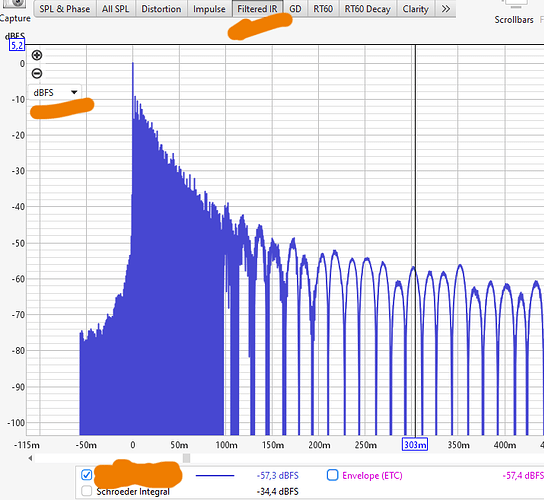Click the Schroeder Integral legend label
This screenshot has width=544, height=500.
click(133, 492)
